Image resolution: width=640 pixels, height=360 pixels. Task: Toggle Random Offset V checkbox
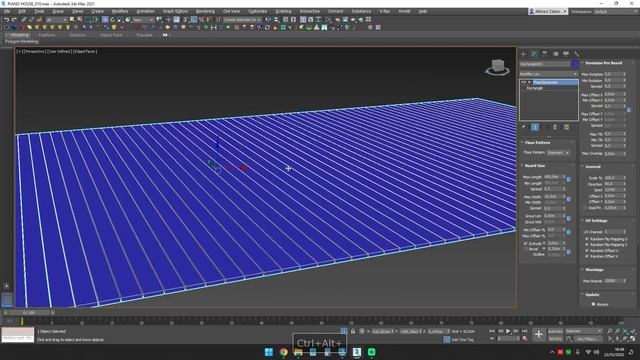pos(587,256)
